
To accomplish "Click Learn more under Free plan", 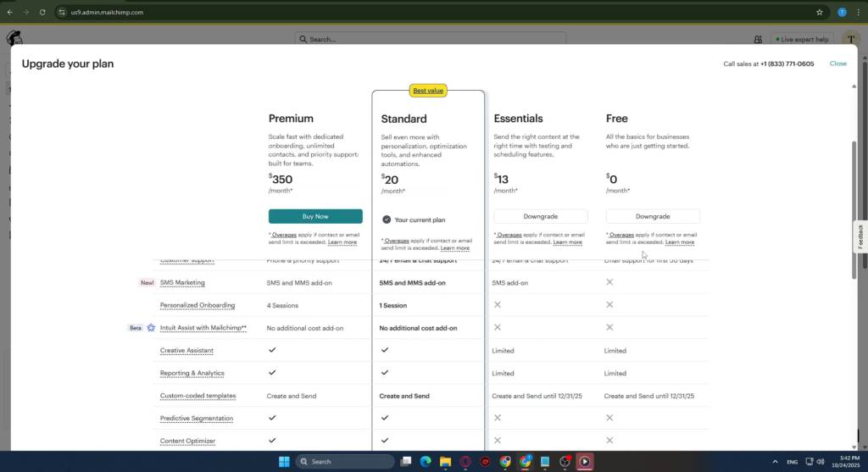I will tap(679, 242).
